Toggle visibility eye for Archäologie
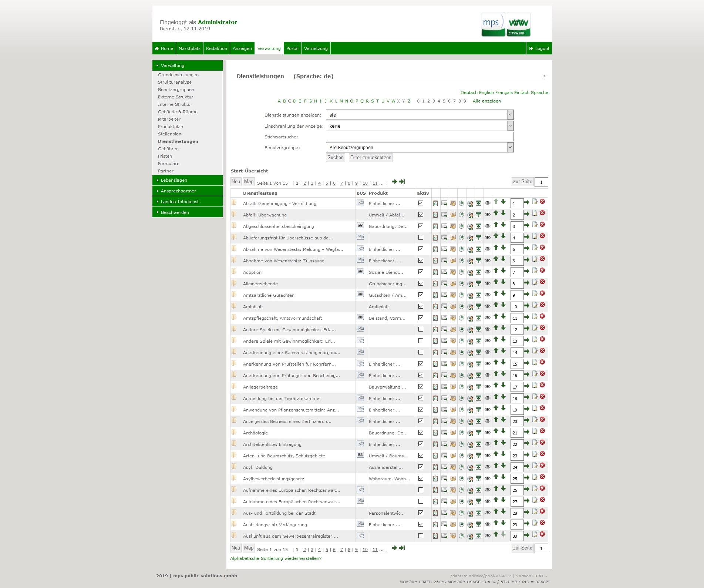Image resolution: width=704 pixels, height=588 pixels. 488,433
